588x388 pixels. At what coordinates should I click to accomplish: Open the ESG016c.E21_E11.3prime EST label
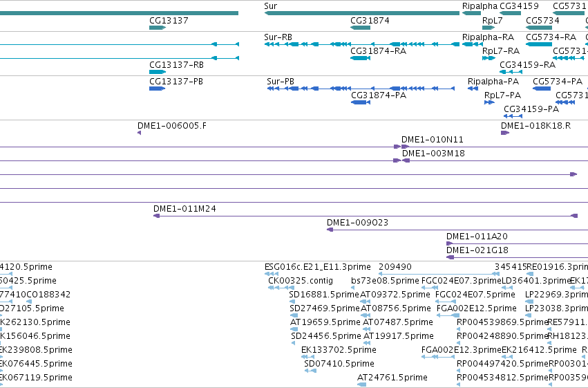pyautogui.click(x=318, y=267)
